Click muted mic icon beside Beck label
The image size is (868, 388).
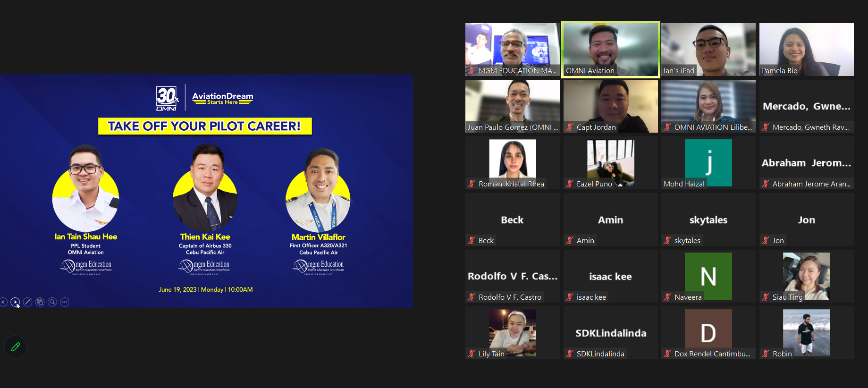(472, 241)
